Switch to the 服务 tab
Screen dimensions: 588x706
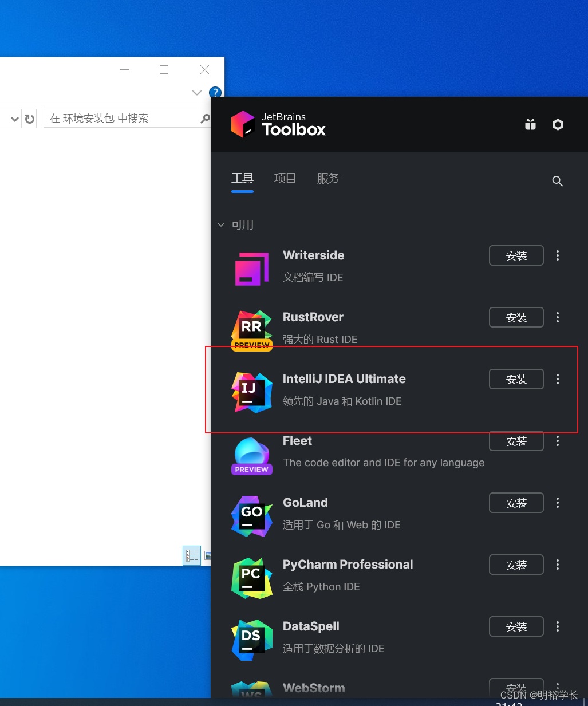[328, 179]
